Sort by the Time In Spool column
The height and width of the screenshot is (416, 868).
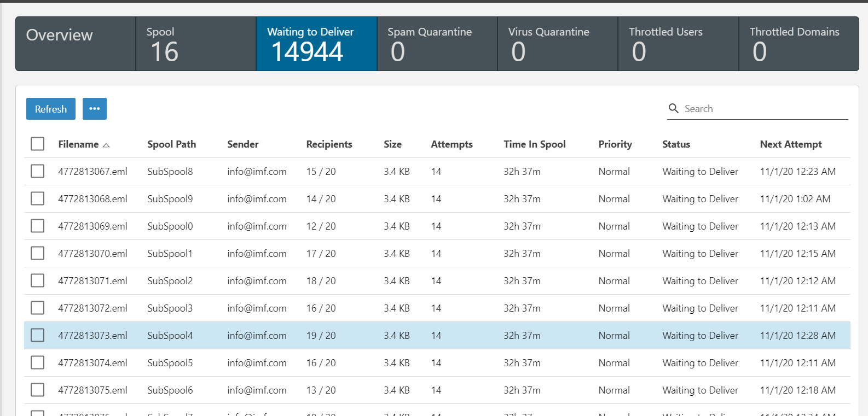click(x=534, y=144)
